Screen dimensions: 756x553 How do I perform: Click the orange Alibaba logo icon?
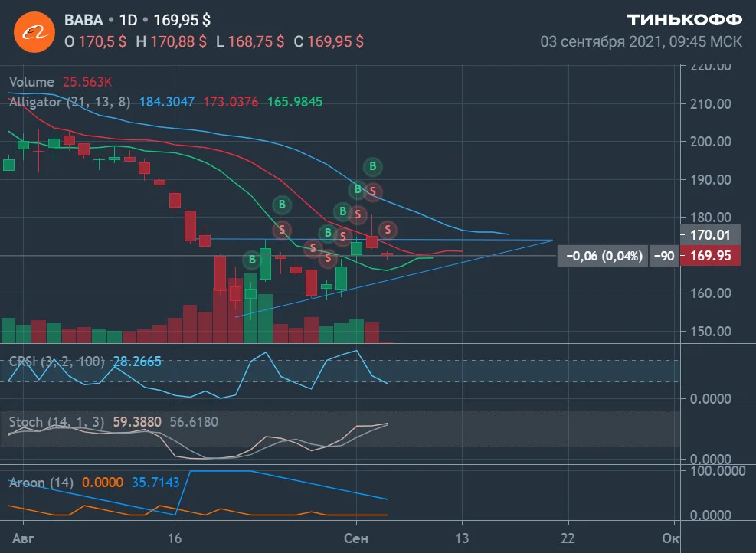click(34, 32)
